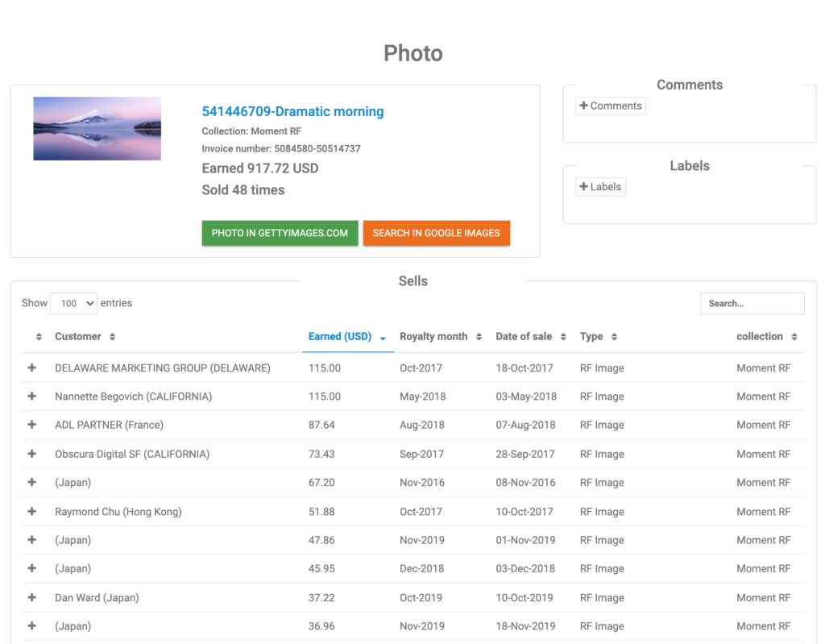This screenshot has width=825, height=644.
Task: Expand the Delaware Marketing Group row plus icon
Action: coord(32,368)
